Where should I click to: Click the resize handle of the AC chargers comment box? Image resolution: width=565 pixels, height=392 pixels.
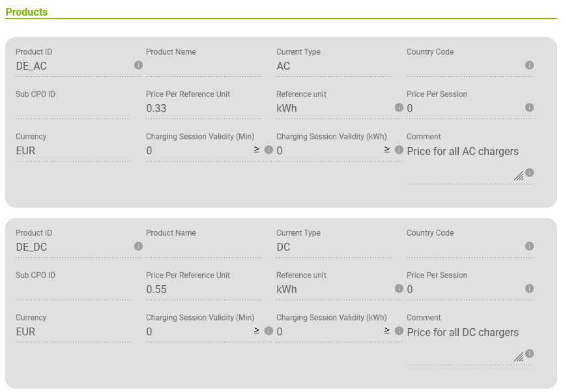[x=519, y=176]
